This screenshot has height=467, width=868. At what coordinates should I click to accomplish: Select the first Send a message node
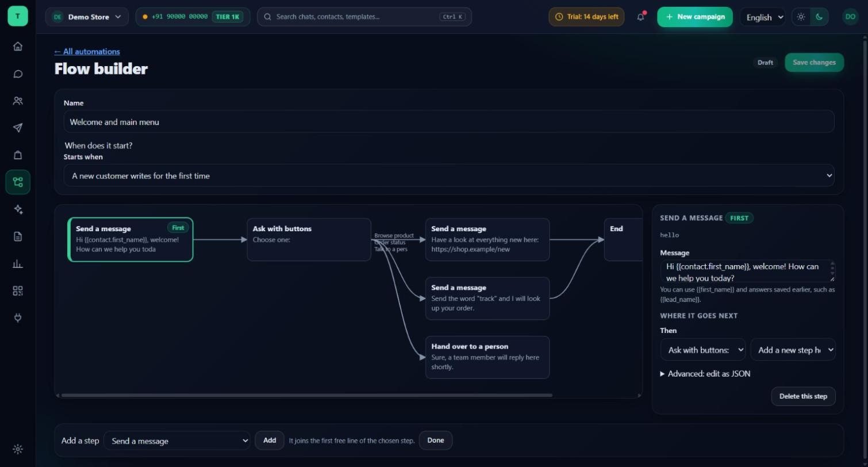pos(130,239)
